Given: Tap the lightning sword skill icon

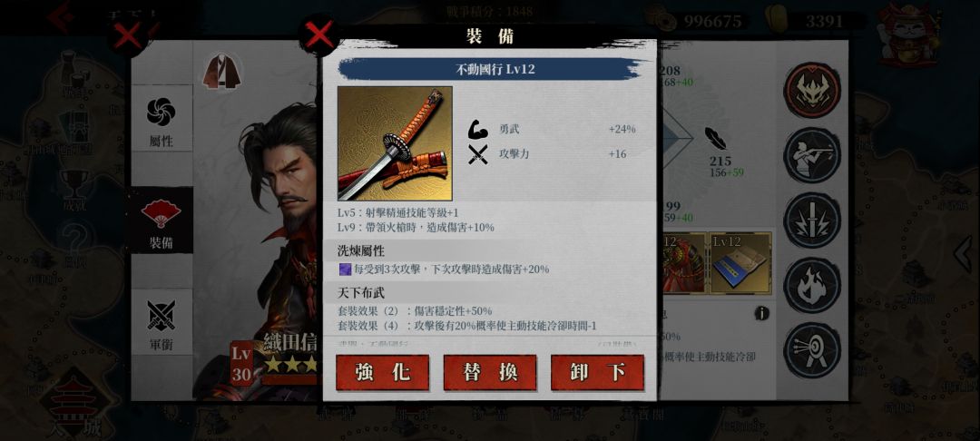Looking at the screenshot, I should [x=812, y=220].
